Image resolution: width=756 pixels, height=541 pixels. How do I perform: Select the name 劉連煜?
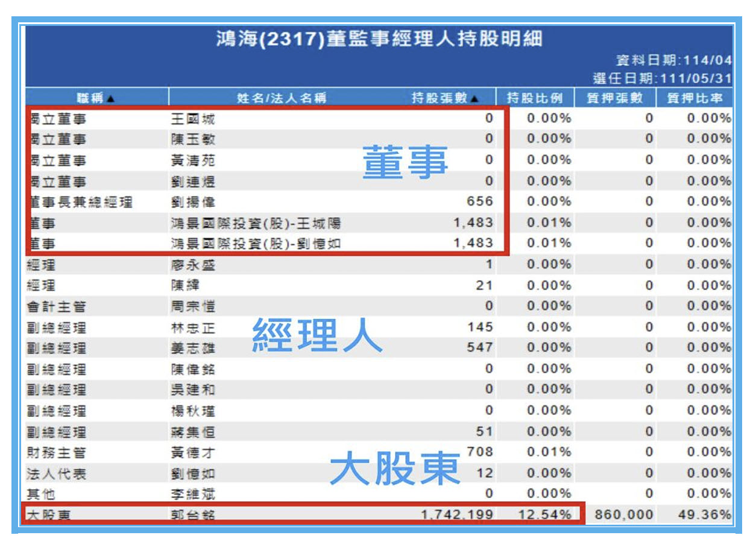click(193, 181)
